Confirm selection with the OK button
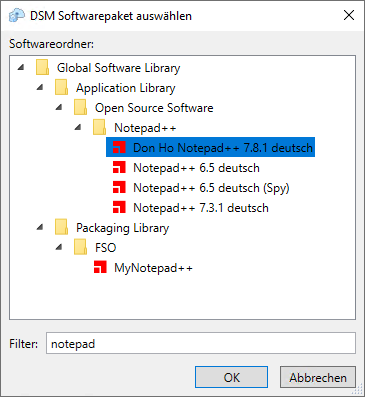This screenshot has height=397, width=365. pyautogui.click(x=231, y=377)
